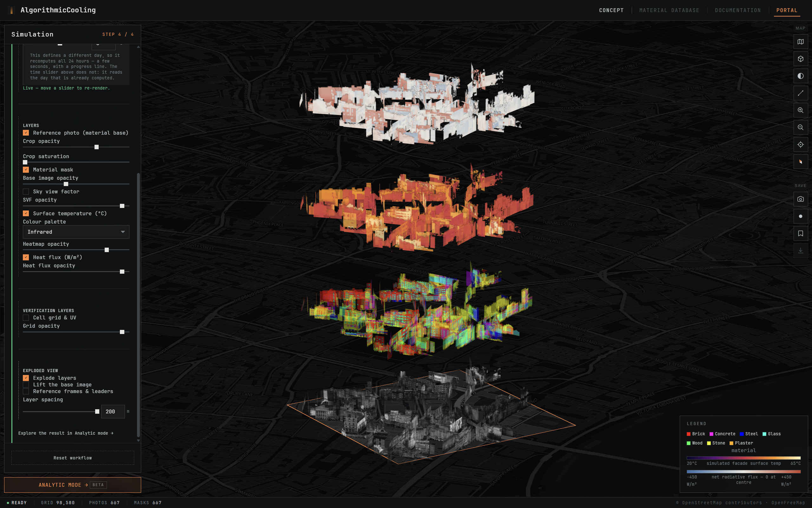Screen dimensions: 812x508
Task: Follow Explore the result in Analytic mode link
Action: tap(66, 433)
